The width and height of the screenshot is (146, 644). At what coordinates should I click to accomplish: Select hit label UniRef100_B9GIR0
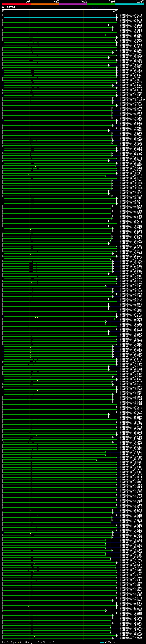(x=131, y=37)
